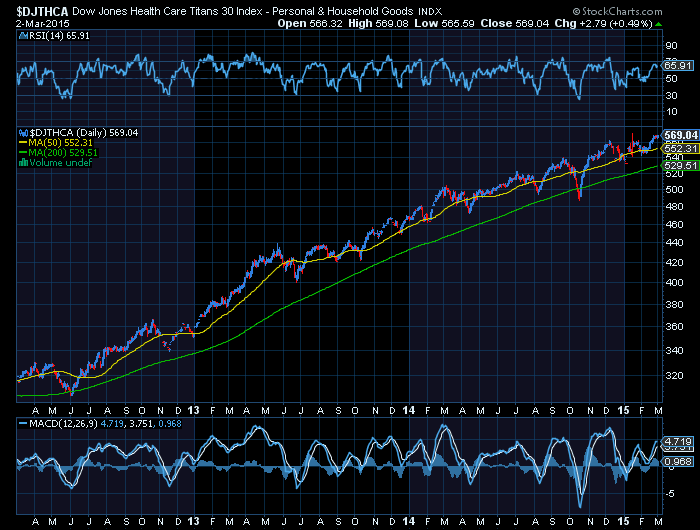Click the 4.719 tag on MACD axis
This screenshot has width=700, height=530.
[678, 441]
